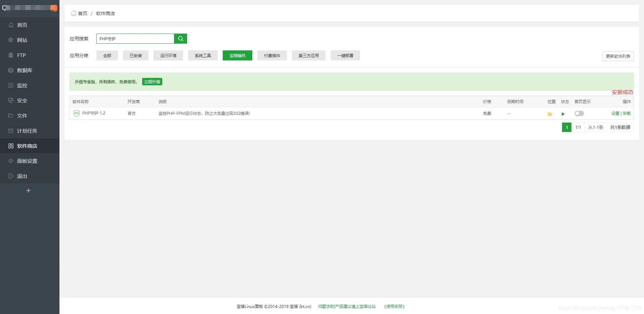Click the folder icon to view PHP守护 location

(550, 114)
